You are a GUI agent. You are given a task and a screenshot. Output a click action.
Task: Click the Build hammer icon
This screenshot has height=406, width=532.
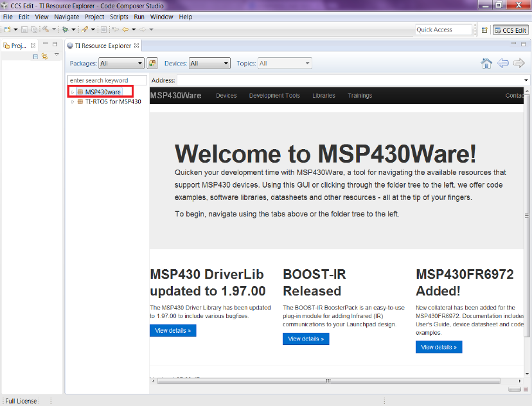[46, 29]
